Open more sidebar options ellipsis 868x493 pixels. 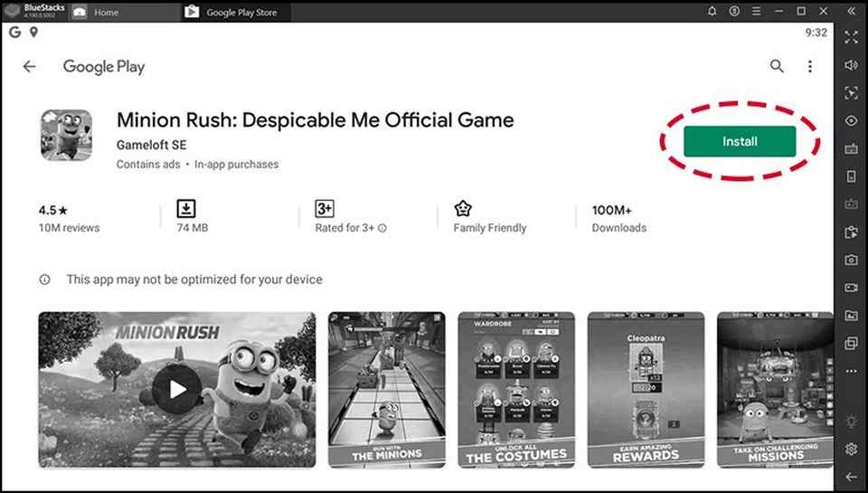pos(852,371)
